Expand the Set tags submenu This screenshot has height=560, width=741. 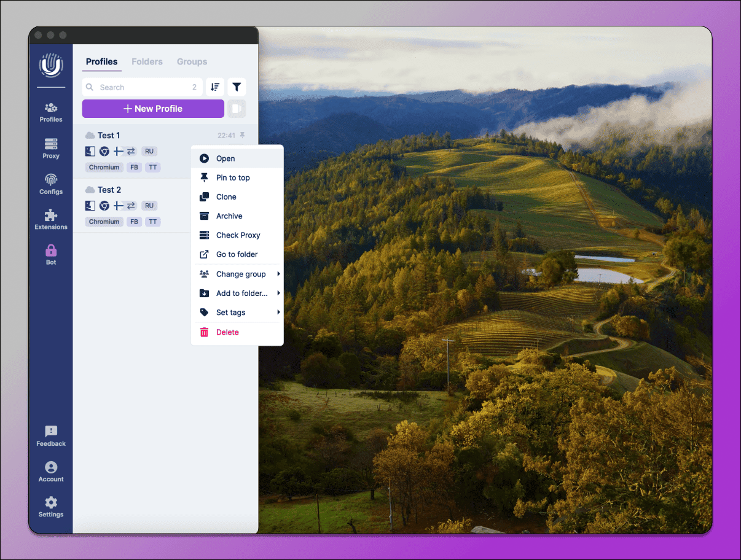237,313
